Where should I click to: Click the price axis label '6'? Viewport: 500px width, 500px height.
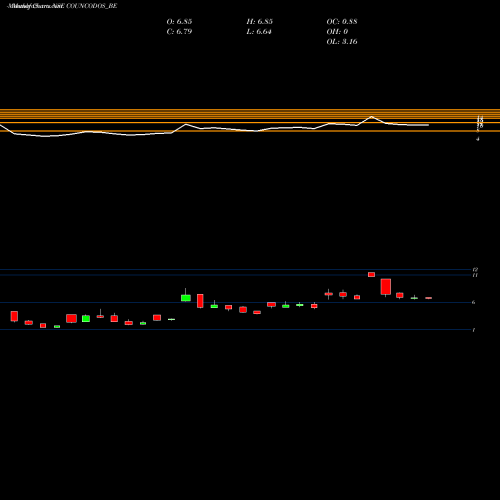[474, 302]
